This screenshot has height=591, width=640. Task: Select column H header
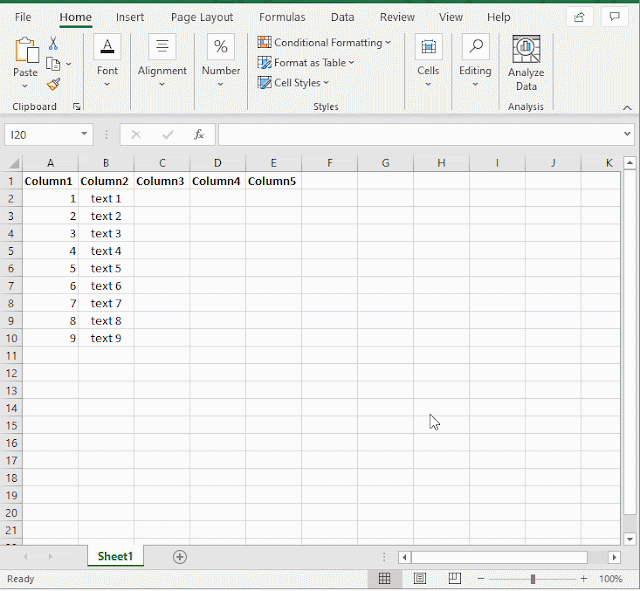tap(441, 163)
